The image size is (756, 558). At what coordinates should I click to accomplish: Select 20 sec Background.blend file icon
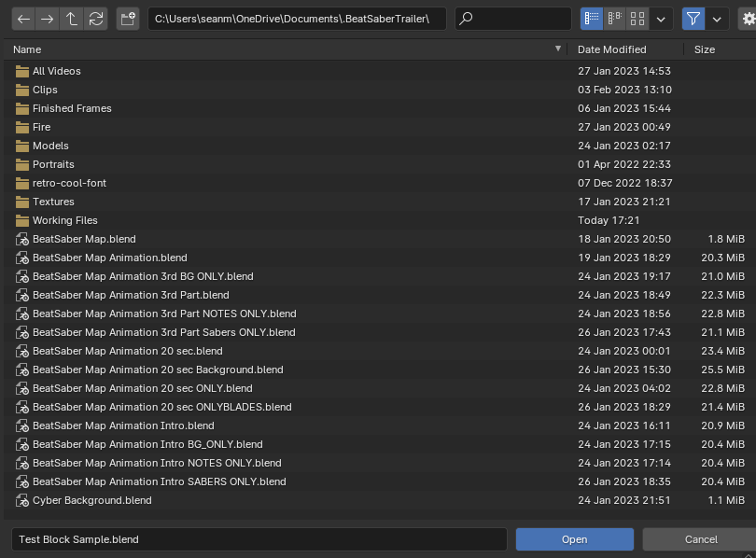tap(22, 370)
